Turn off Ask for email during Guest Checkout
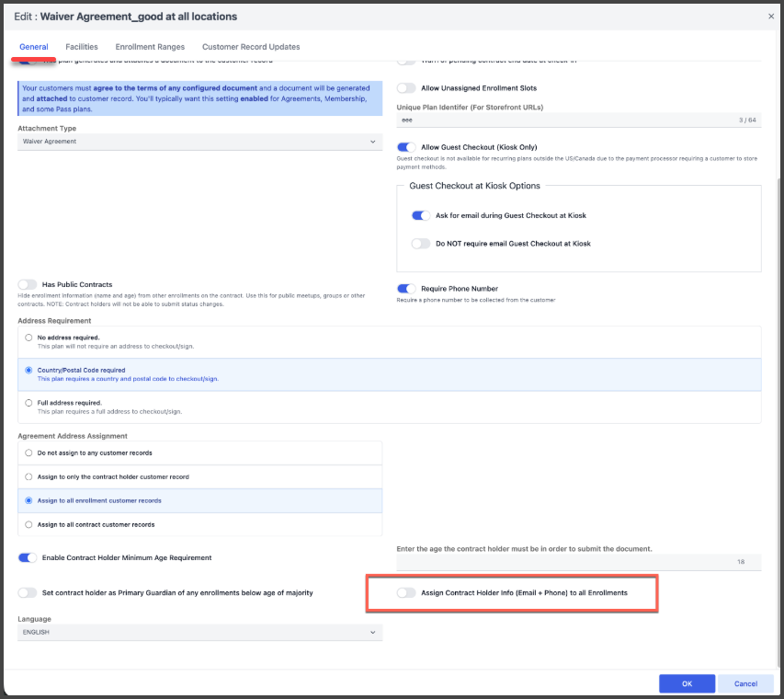 [421, 215]
